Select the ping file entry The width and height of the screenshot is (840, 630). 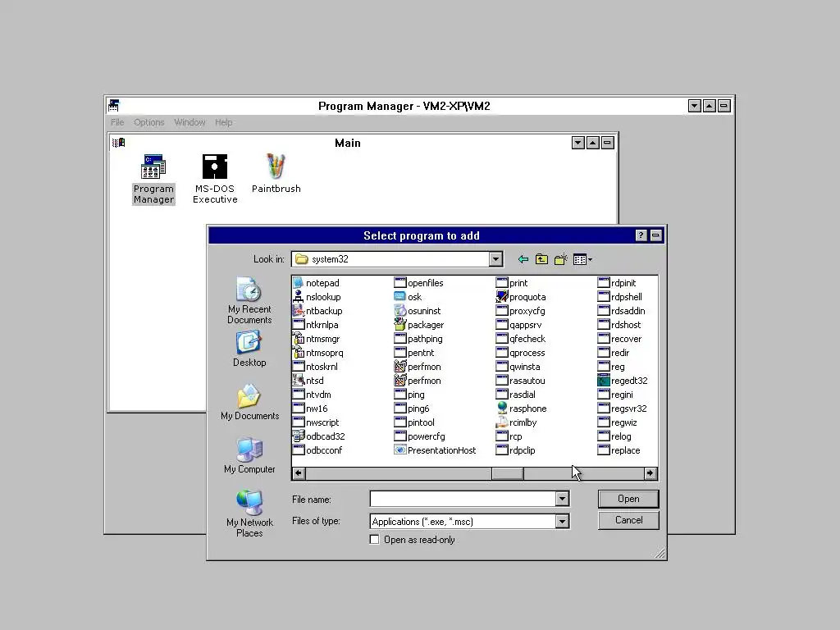click(410, 395)
